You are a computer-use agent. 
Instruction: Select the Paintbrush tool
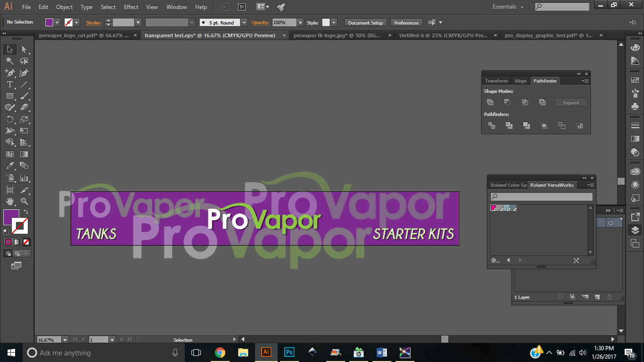pyautogui.click(x=24, y=96)
